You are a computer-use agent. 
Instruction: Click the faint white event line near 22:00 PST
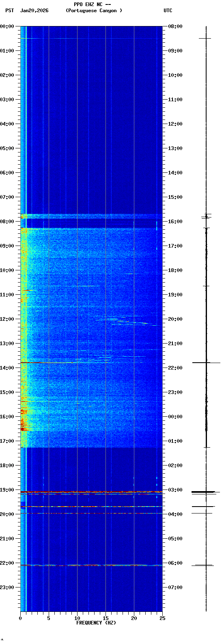[91, 565]
